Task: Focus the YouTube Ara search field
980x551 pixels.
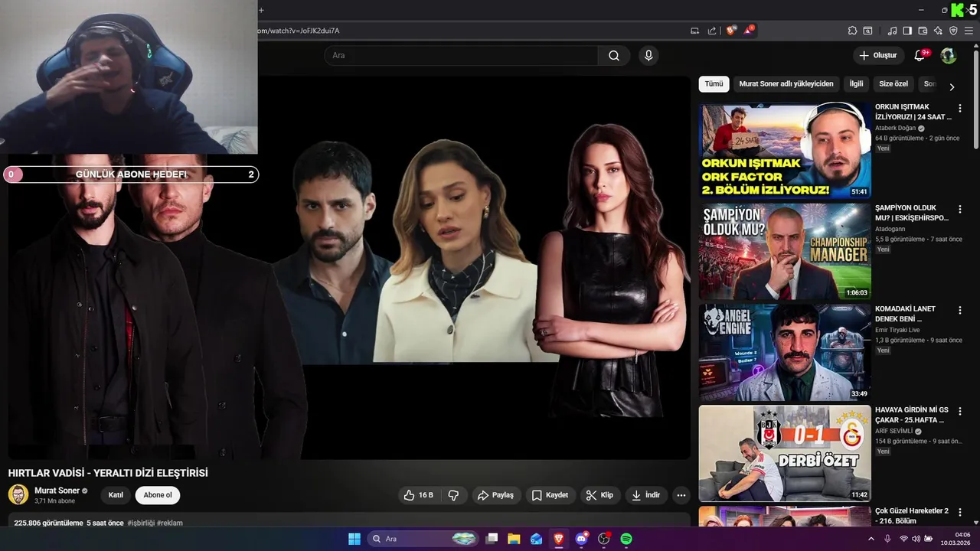Action: [461, 55]
